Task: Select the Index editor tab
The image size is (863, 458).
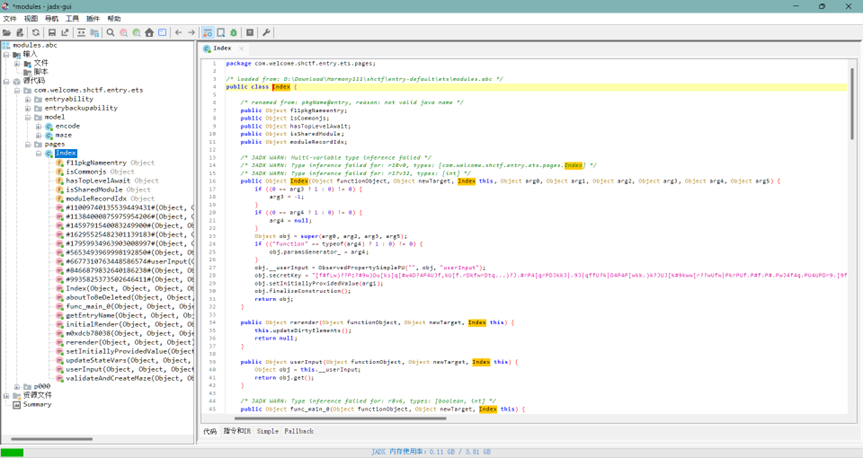Action: pyautogui.click(x=222, y=48)
